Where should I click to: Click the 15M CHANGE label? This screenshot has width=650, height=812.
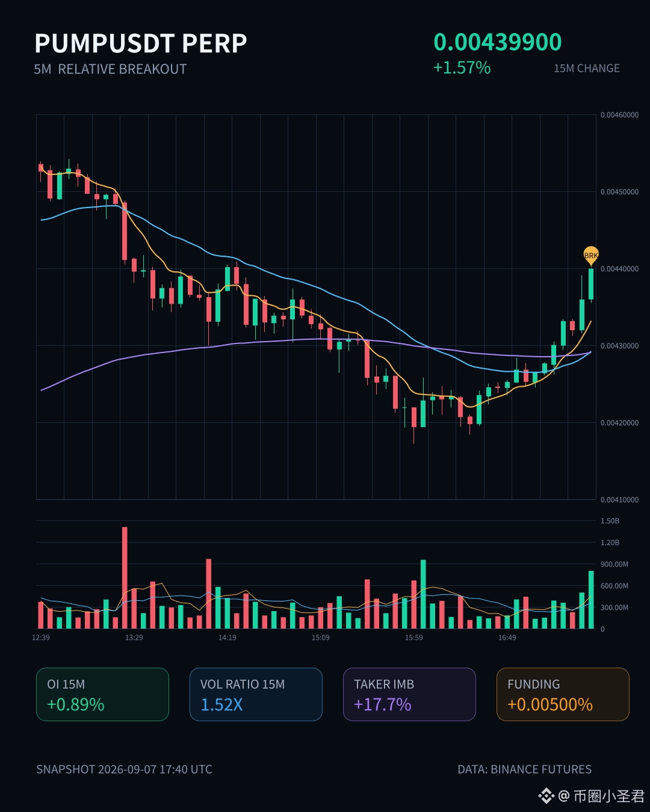(x=587, y=69)
